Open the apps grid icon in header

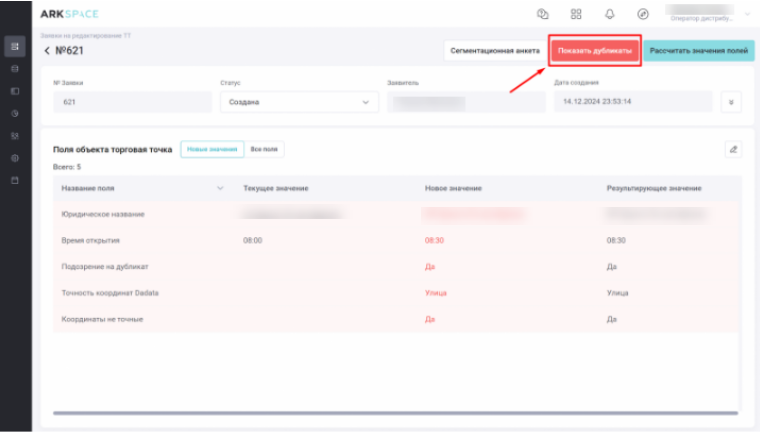(x=576, y=14)
